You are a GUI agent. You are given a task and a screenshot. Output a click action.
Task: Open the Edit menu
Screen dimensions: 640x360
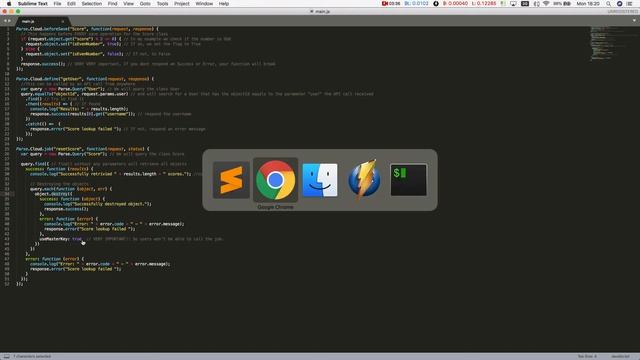click(71, 4)
